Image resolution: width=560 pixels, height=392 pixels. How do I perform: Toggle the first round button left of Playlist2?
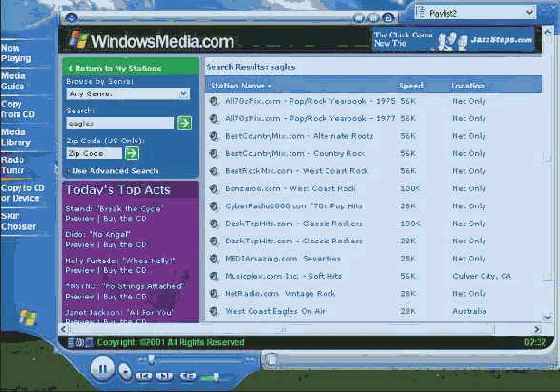[x=359, y=18]
